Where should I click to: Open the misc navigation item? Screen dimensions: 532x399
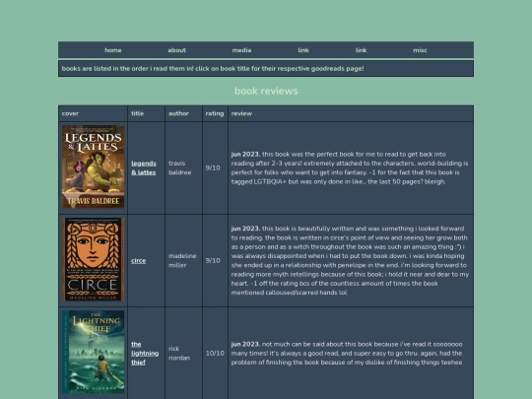420,50
